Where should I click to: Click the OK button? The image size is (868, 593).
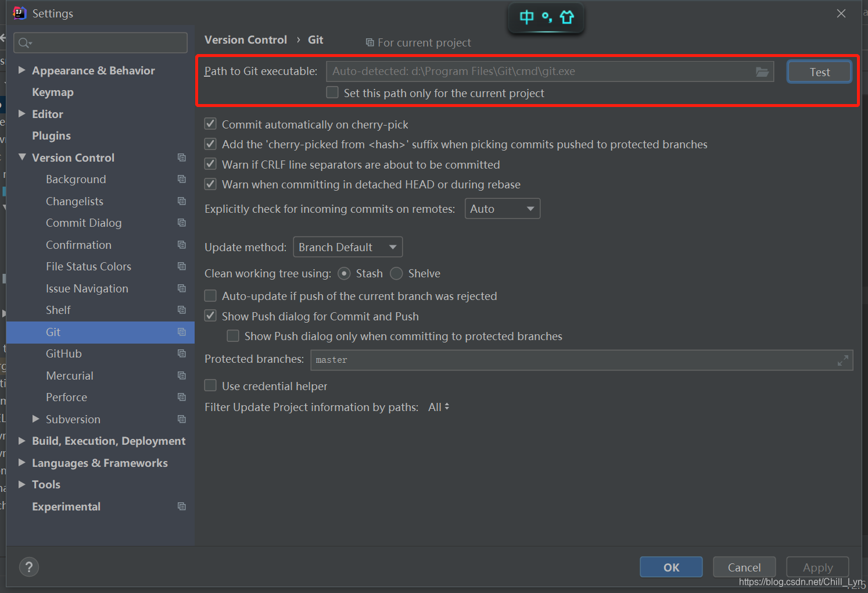coord(671,567)
